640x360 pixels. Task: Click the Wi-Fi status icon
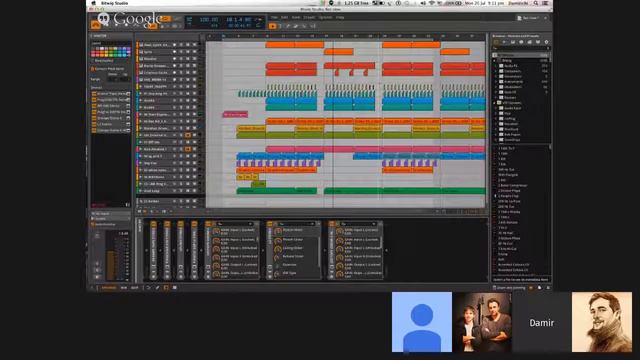(x=431, y=3)
